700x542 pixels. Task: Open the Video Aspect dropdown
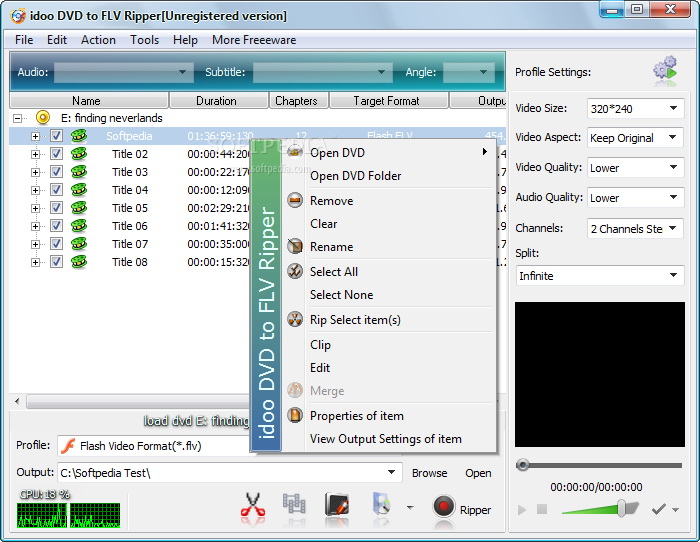pyautogui.click(x=635, y=138)
